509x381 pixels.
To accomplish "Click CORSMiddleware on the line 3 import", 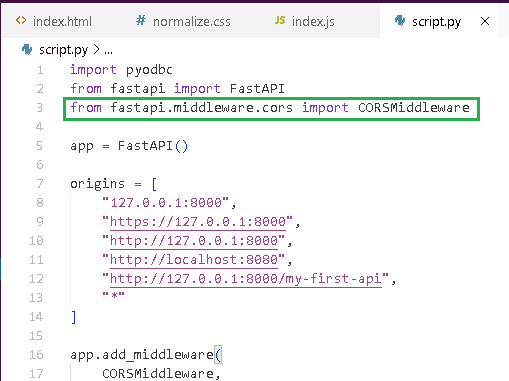I will point(414,108).
